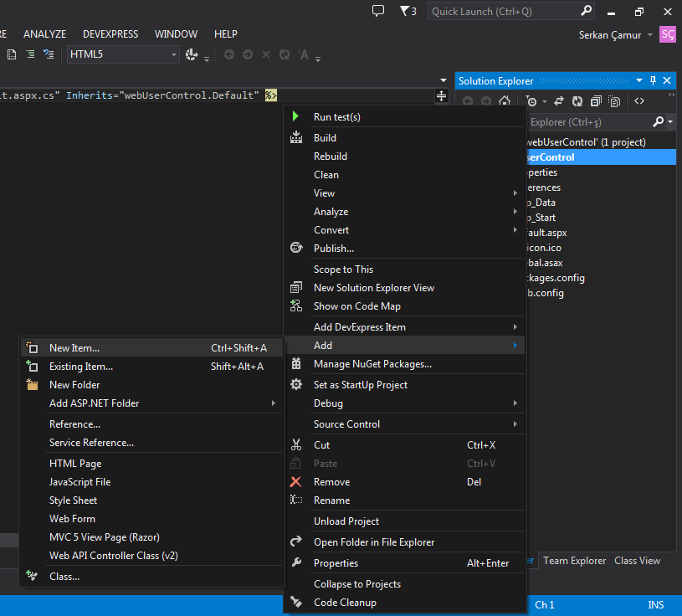Expand the Analyze submenu
682x616 pixels.
click(404, 212)
